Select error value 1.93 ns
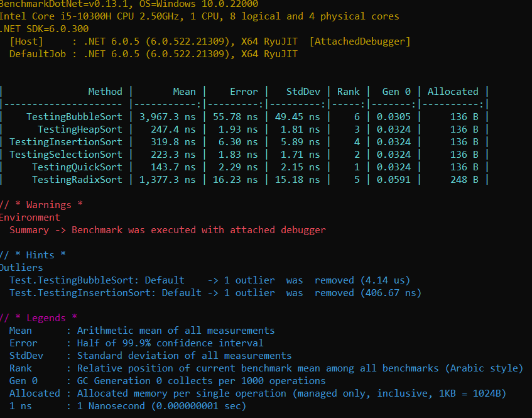This screenshot has width=532, height=418. (x=238, y=129)
